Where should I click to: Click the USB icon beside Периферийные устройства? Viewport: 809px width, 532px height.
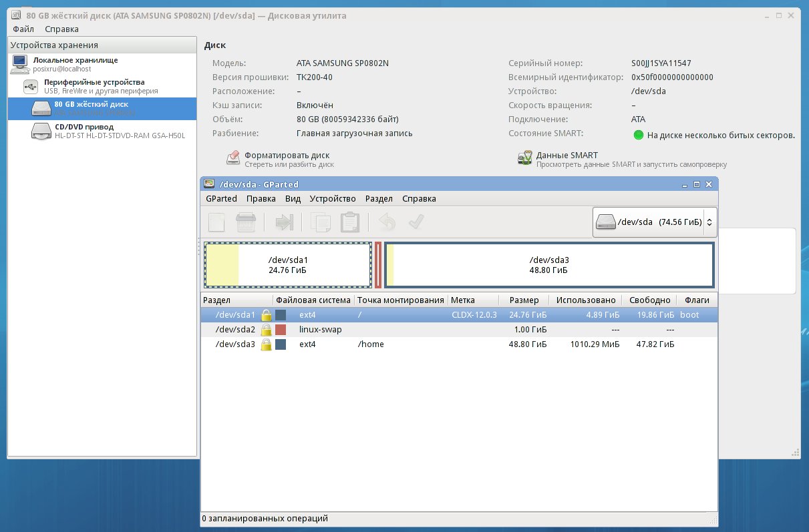pos(31,86)
